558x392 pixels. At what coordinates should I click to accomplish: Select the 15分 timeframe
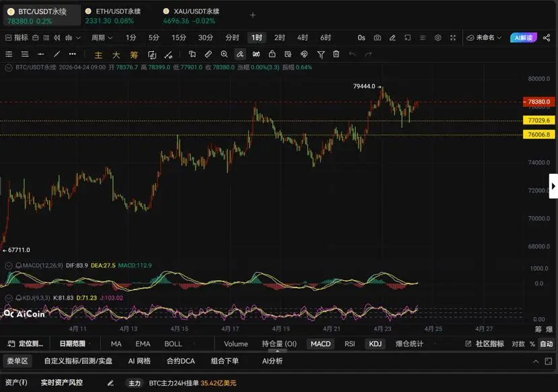pos(179,37)
